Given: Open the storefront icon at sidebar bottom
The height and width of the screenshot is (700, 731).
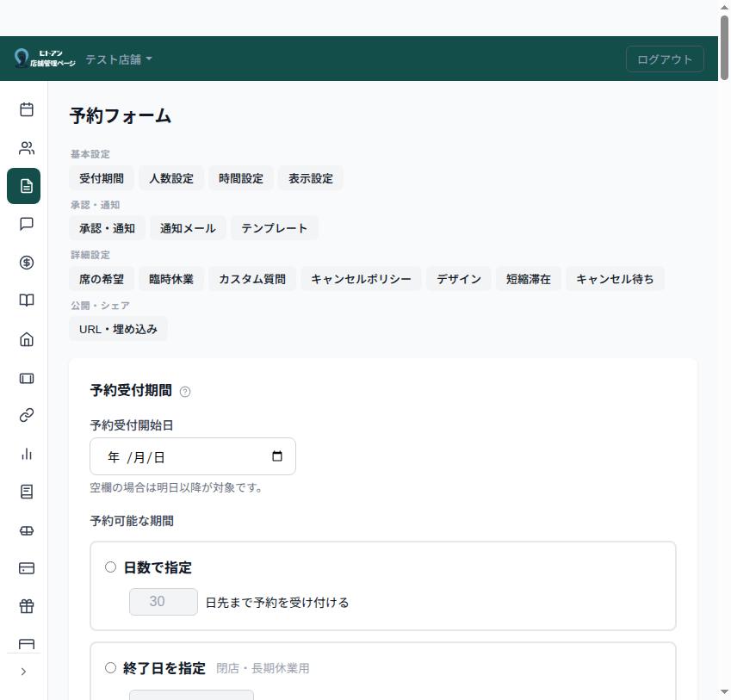Looking at the screenshot, I should tap(27, 644).
